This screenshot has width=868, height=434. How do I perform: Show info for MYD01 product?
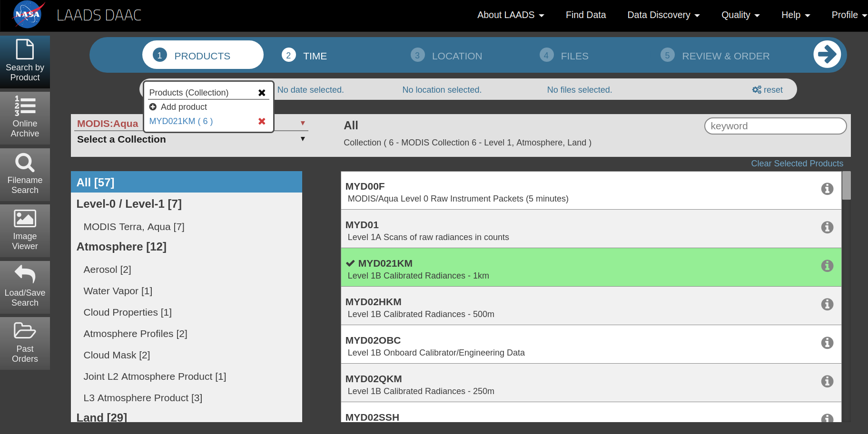[827, 227]
